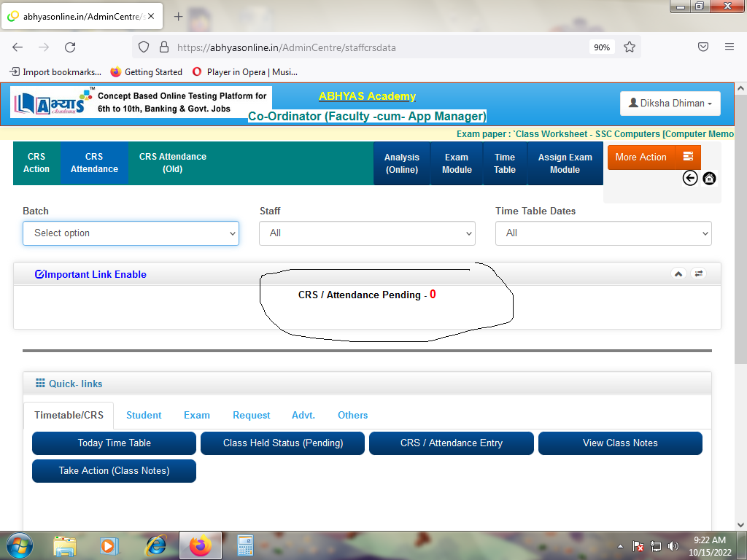Click the browser URL address field
Image resolution: width=747 pixels, height=560 pixels.
click(x=379, y=47)
